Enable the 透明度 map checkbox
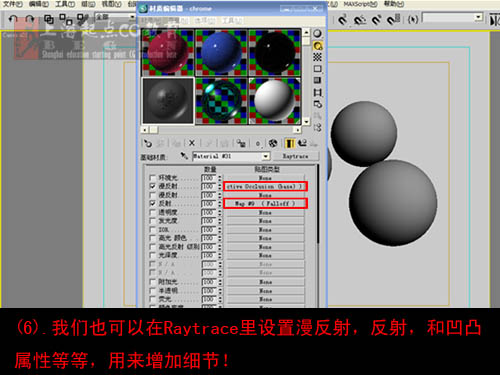Image resolution: width=500 pixels, height=375 pixels. [x=153, y=212]
